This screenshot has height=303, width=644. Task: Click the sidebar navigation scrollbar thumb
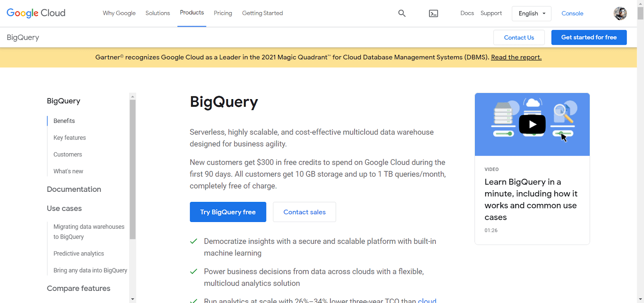pos(133,169)
